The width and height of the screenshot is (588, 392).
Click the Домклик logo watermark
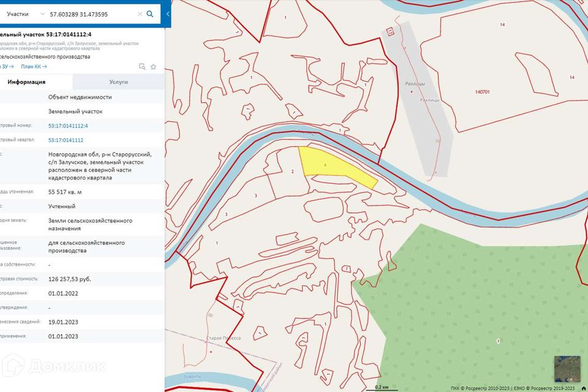pos(55,366)
